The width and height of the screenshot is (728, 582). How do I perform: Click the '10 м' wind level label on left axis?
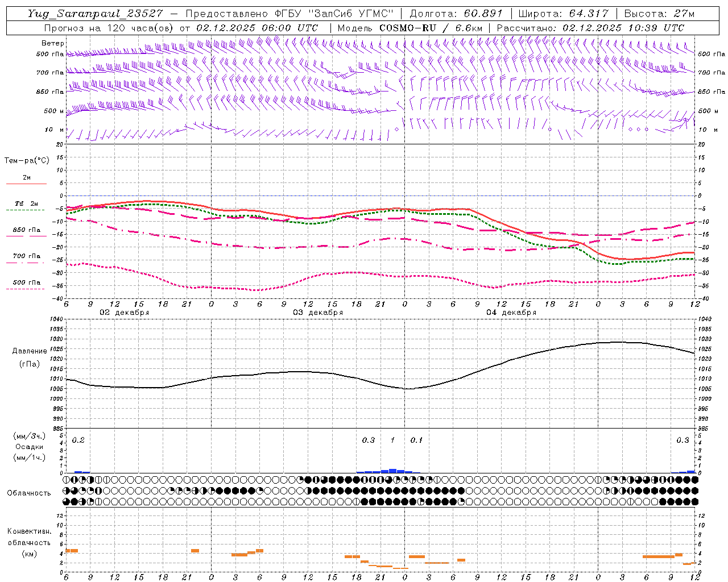point(55,130)
